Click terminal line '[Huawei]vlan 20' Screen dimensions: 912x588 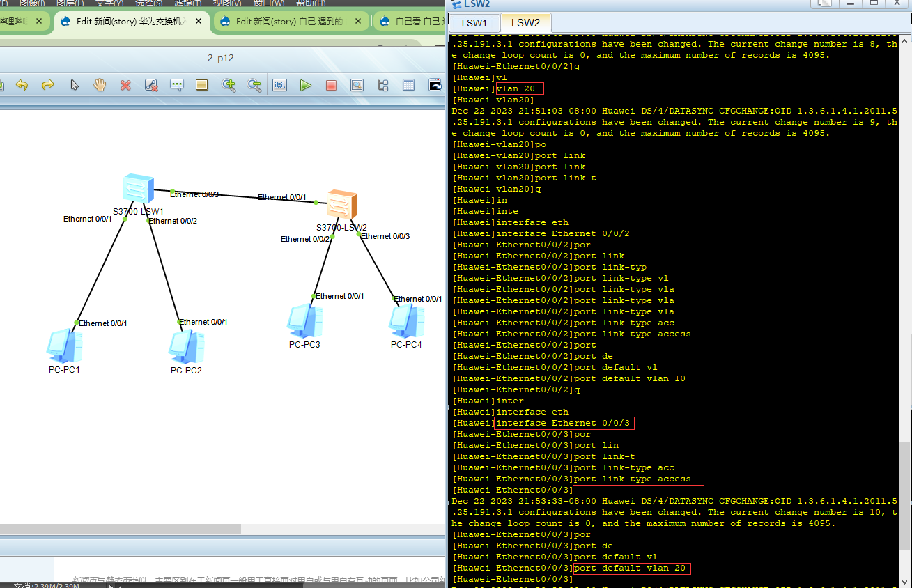pyautogui.click(x=494, y=88)
